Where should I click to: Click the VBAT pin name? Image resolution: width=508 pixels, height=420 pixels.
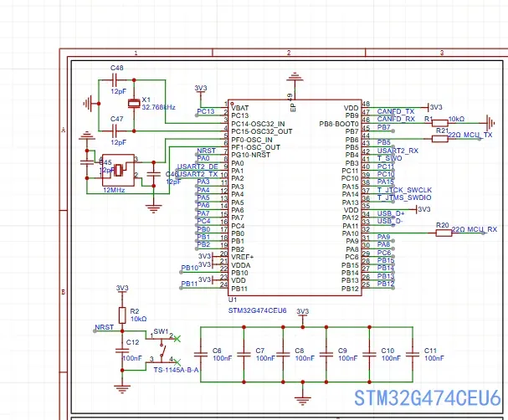[239, 108]
